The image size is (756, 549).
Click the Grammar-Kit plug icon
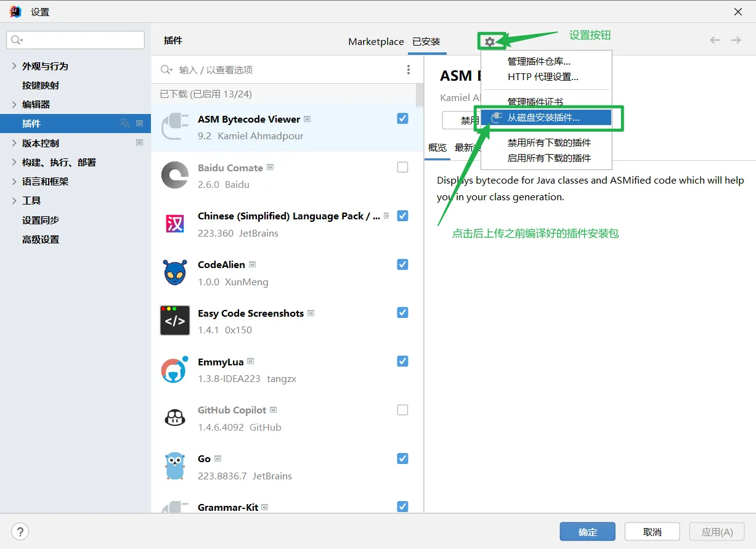coord(174,507)
